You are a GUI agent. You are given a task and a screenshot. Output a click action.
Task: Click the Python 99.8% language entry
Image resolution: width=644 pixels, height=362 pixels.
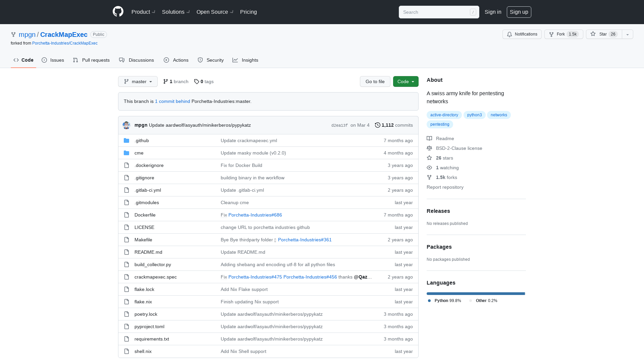point(445,301)
